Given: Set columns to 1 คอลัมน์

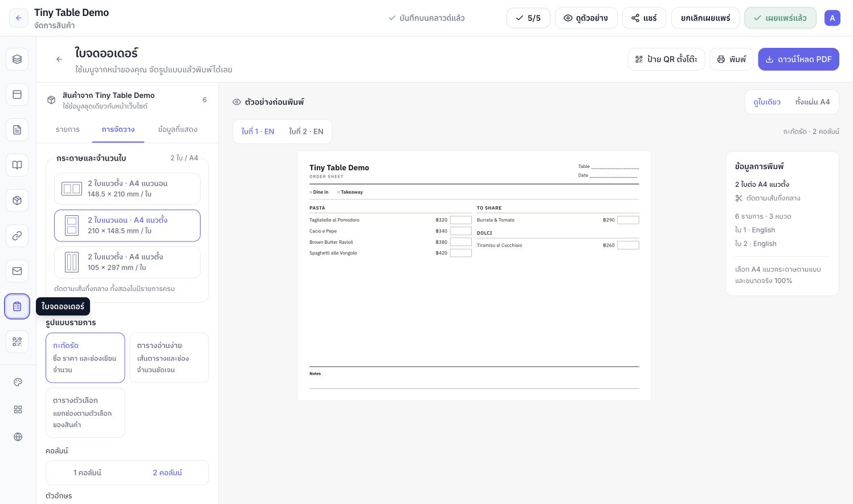Looking at the screenshot, I should [87, 473].
